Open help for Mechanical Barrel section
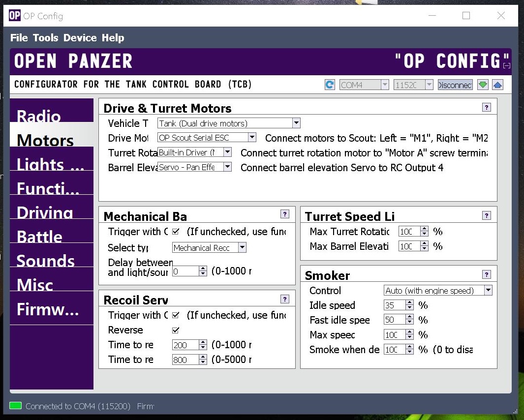This screenshot has height=420, width=524. 285,214
